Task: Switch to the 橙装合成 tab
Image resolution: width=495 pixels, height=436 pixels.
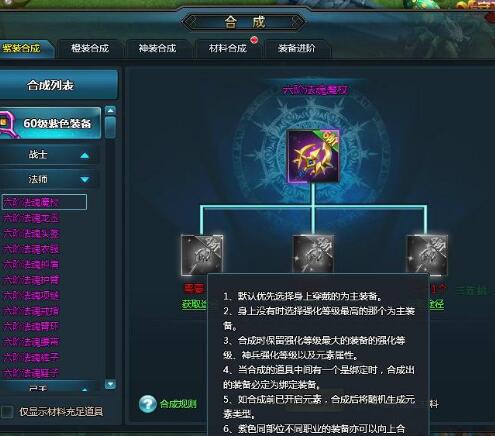Action: tap(90, 49)
